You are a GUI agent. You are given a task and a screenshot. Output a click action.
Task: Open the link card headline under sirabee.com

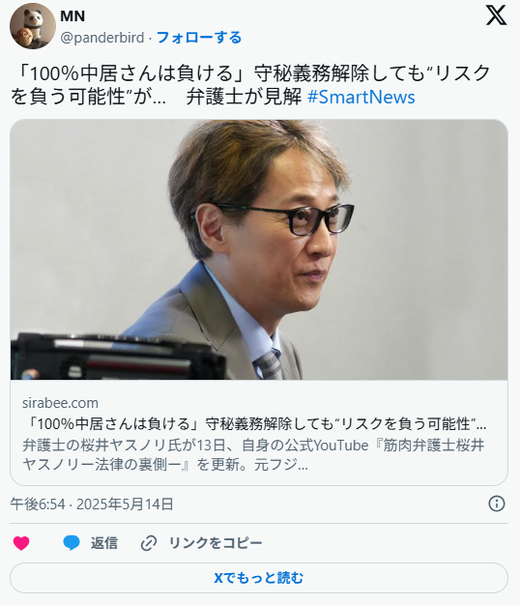(x=257, y=424)
